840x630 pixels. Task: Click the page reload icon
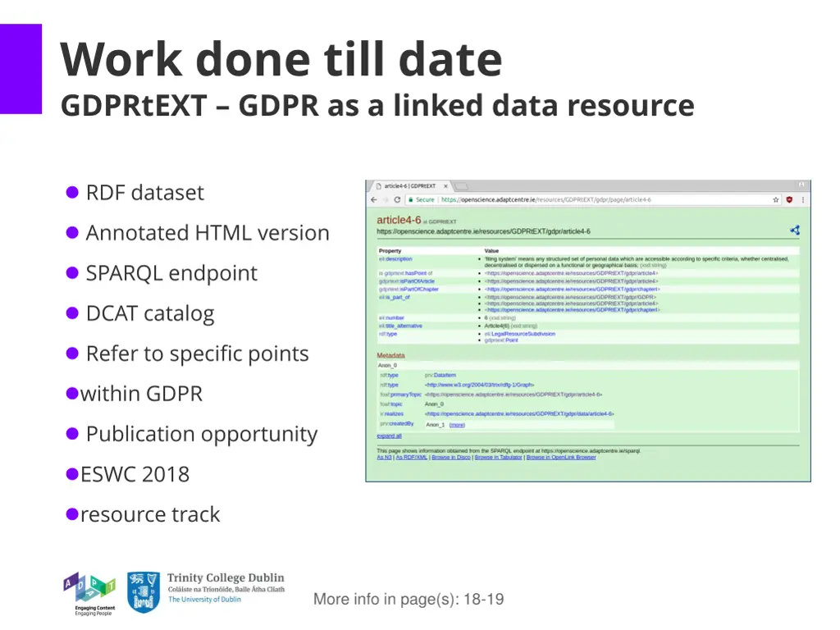click(x=397, y=199)
